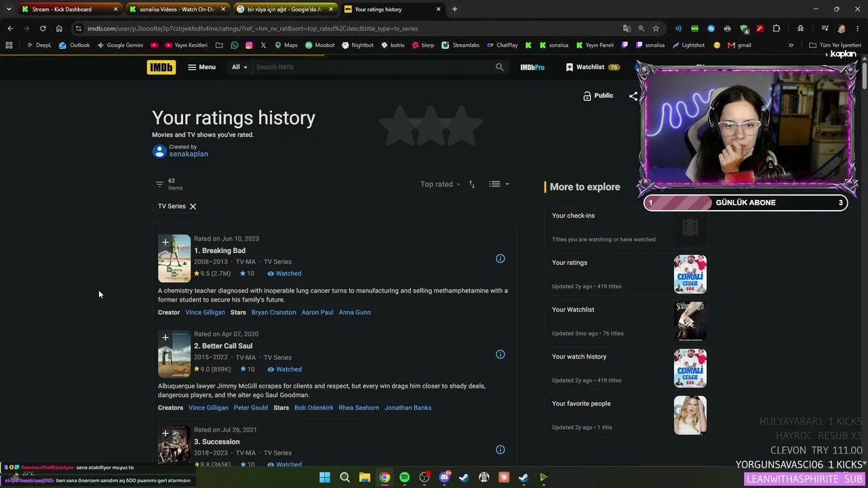Screen dimensions: 868x488
Task: Toggle Watched for Breaking Bad
Action: [x=284, y=274]
